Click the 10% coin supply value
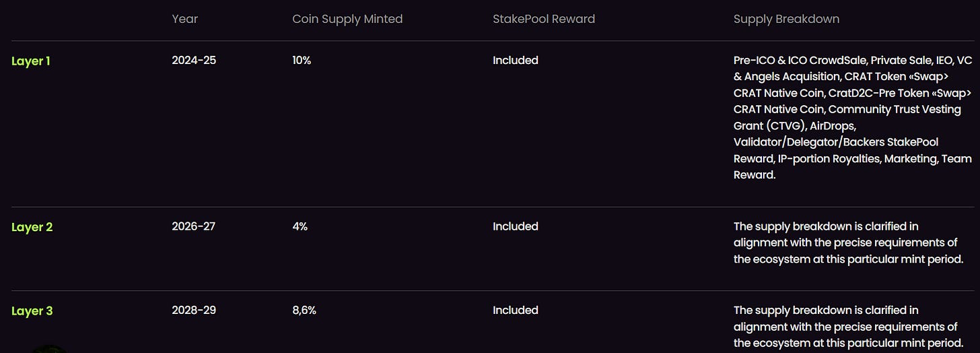 pos(302,61)
